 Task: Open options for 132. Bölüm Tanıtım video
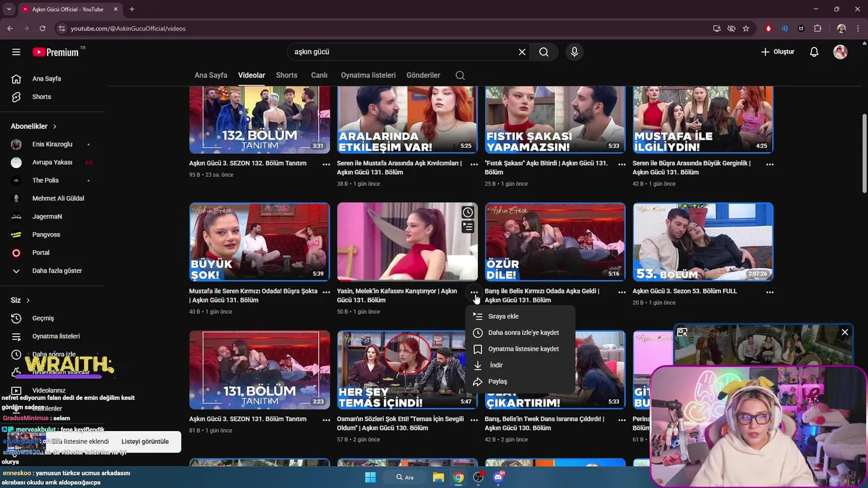point(326,164)
